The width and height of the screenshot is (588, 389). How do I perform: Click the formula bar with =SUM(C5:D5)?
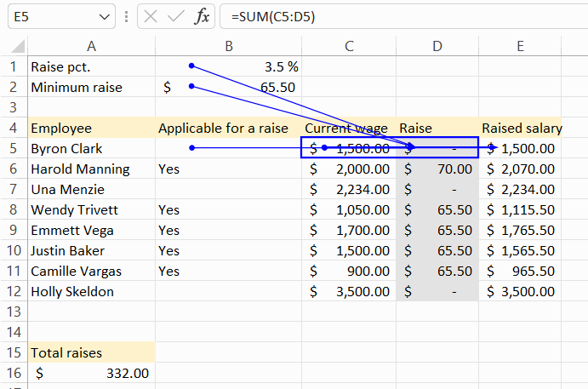403,17
